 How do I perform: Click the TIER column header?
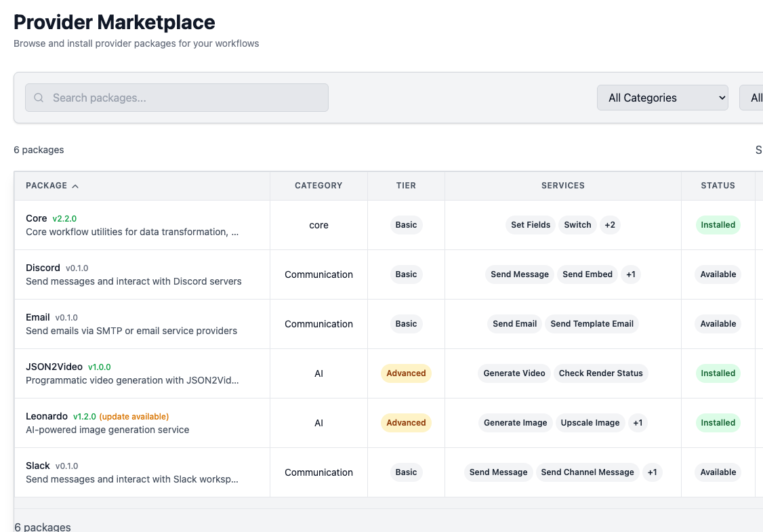click(x=406, y=185)
